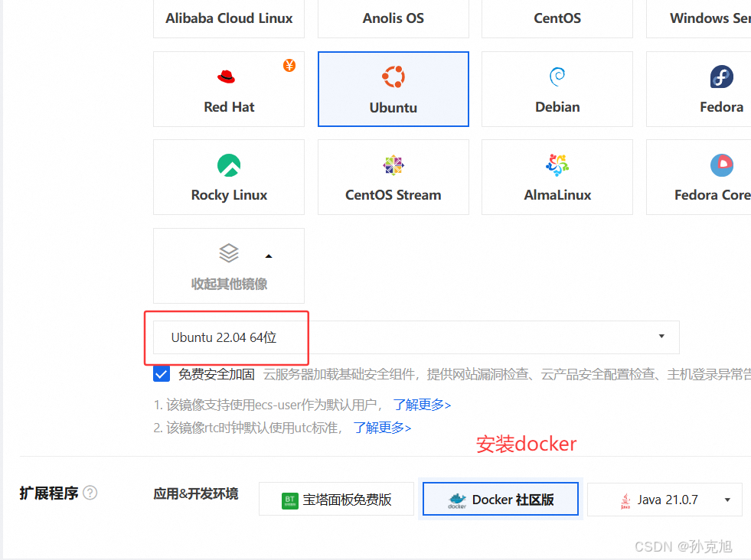Collapse other images via the small up arrow

[269, 256]
